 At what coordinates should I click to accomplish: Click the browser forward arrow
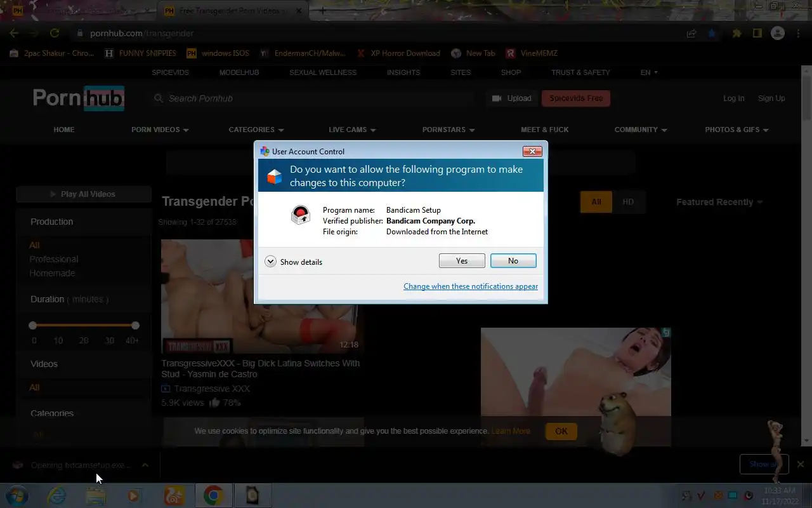pyautogui.click(x=34, y=33)
